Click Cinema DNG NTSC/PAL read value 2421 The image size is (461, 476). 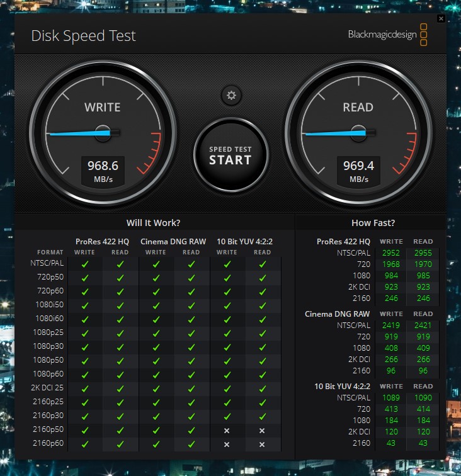423,326
